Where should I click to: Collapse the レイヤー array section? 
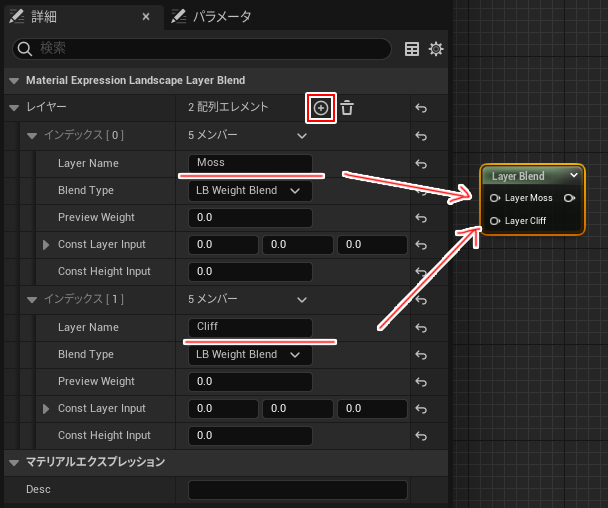tap(13, 108)
